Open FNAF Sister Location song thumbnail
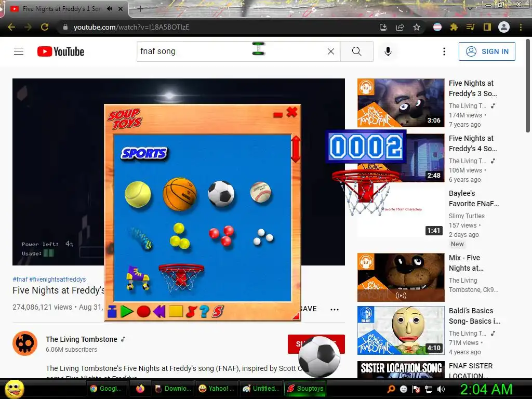Viewport: 532px width, 399px height. 401,369
